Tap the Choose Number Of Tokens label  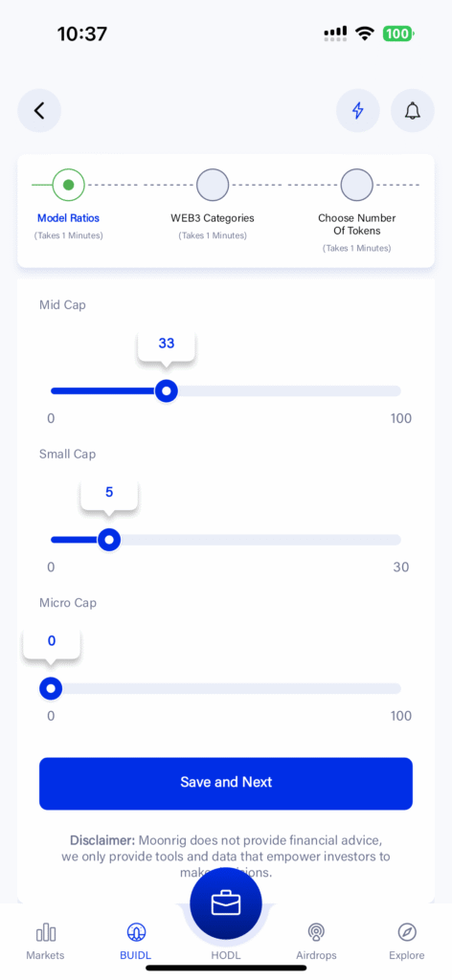click(357, 224)
